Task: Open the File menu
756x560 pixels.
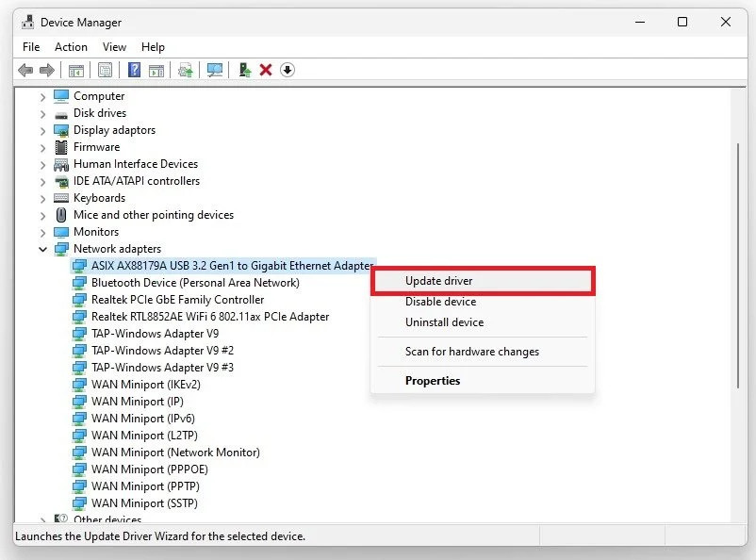Action: 31,47
